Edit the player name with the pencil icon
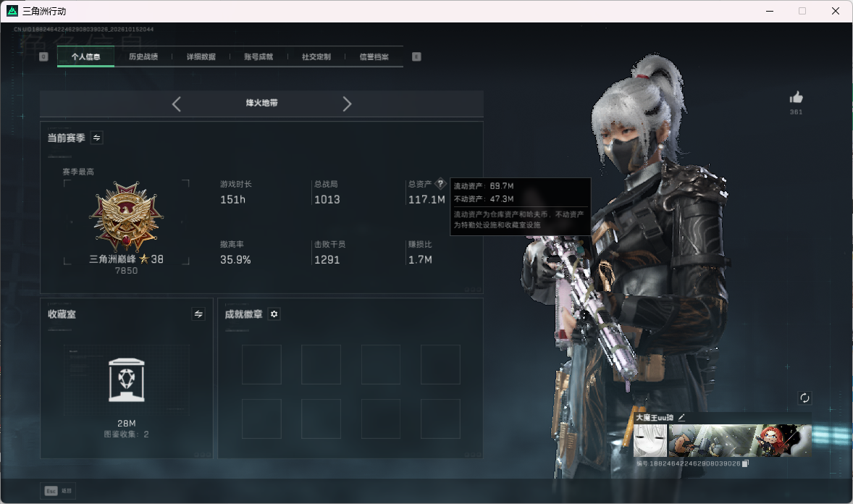The height and width of the screenshot is (504, 853). click(x=681, y=417)
